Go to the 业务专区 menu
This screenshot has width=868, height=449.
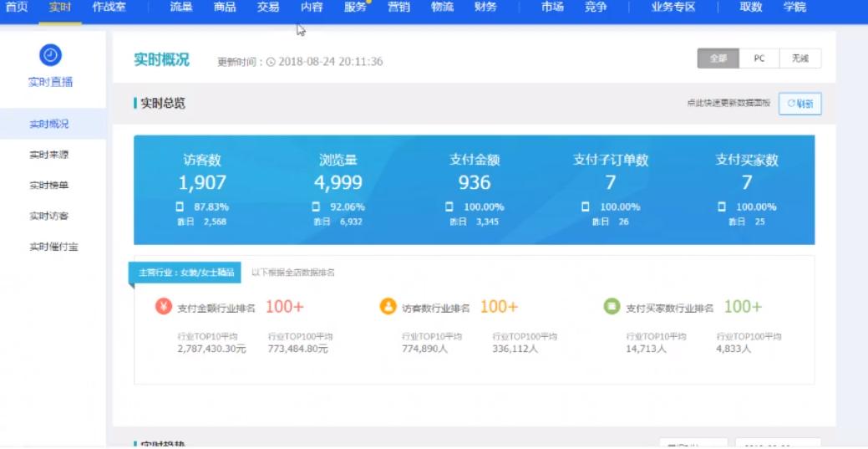(673, 8)
